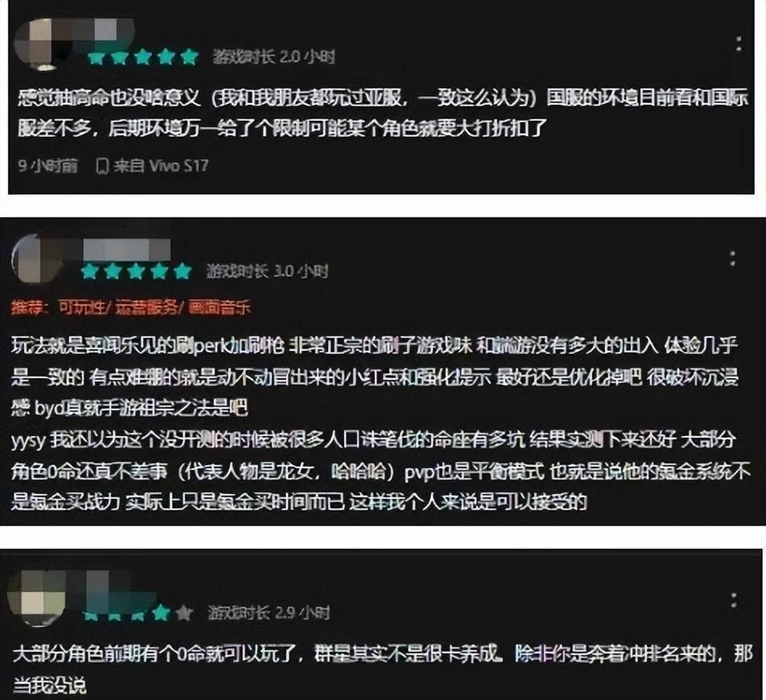The width and height of the screenshot is (766, 700).
Task: Open the second review's three-dot options menu
Action: click(x=732, y=258)
